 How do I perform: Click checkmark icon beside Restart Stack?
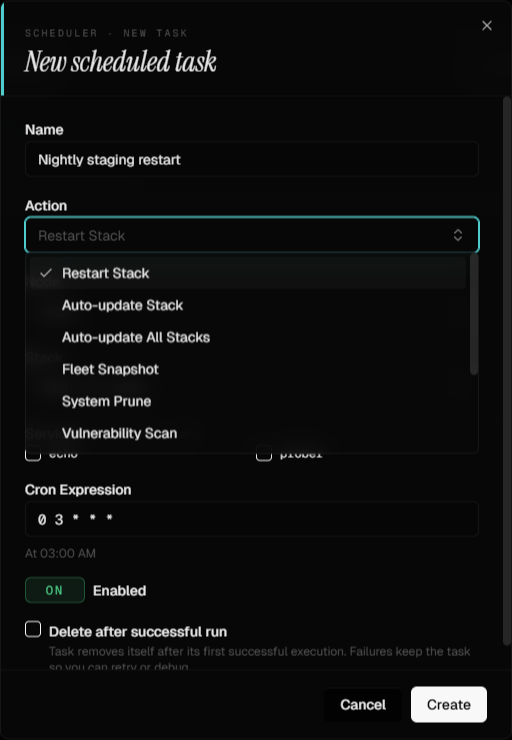point(46,273)
